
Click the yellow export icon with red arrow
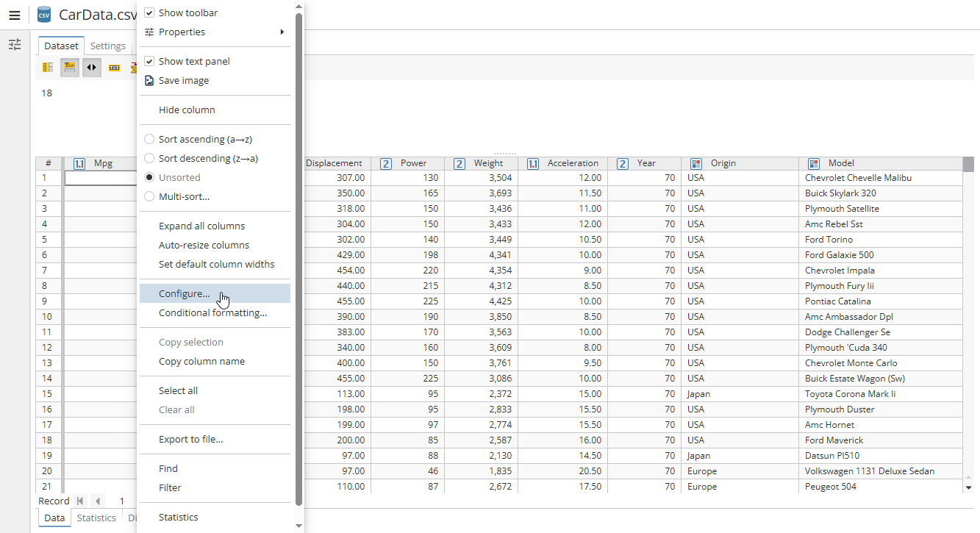pyautogui.click(x=134, y=67)
